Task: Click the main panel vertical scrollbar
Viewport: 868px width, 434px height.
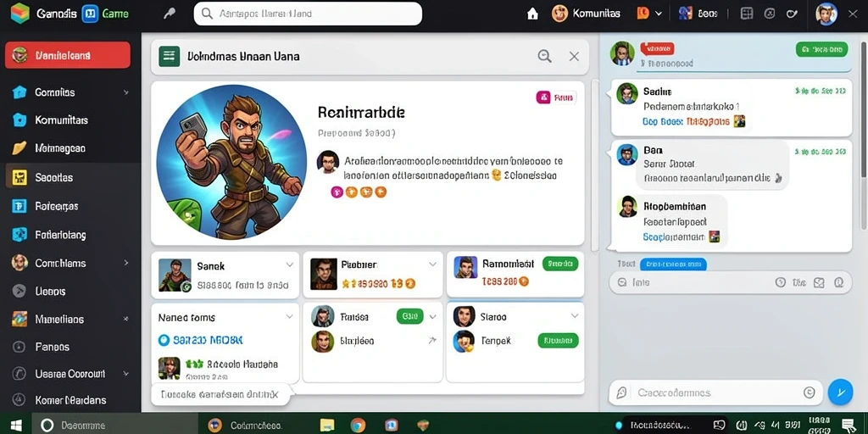Action: point(594,164)
